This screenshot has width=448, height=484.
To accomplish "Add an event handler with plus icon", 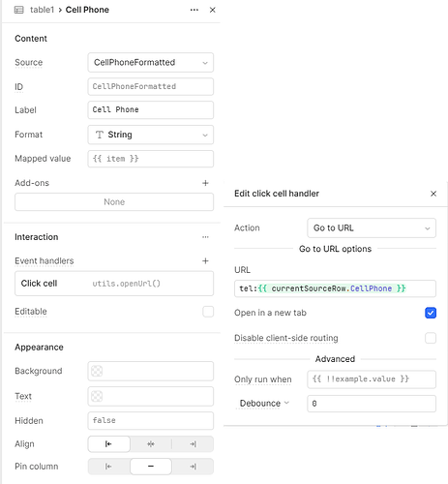I will click(x=205, y=260).
